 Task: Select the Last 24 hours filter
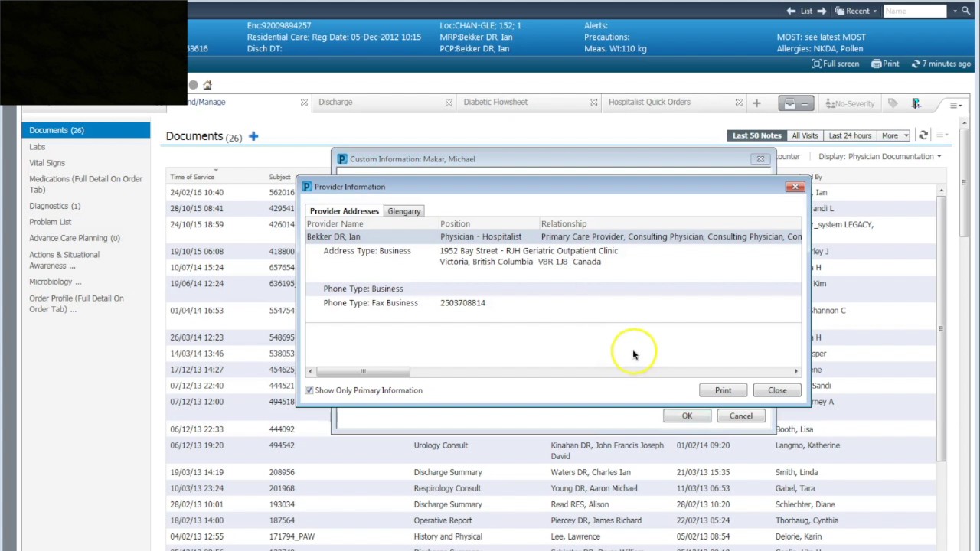pos(850,135)
